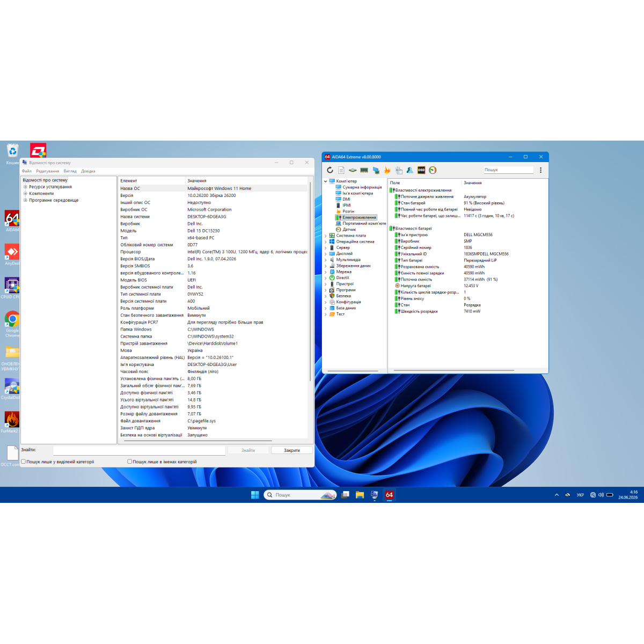
Task: Expand the Системна плата node
Action: (325, 236)
